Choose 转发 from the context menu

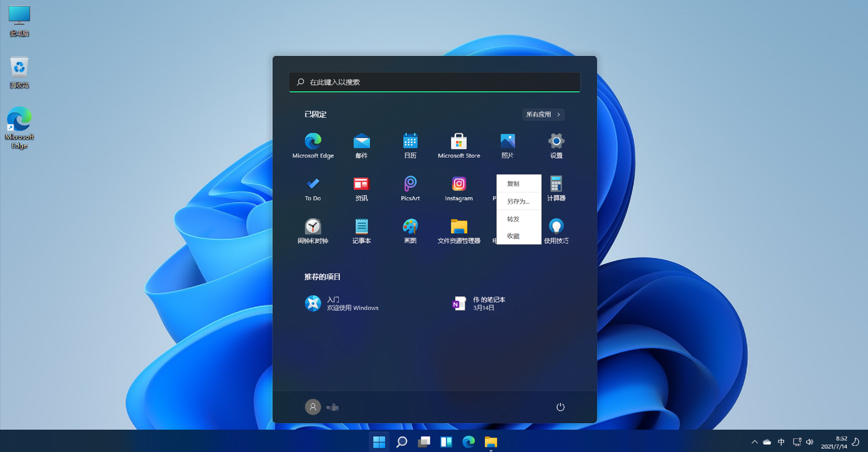click(x=513, y=219)
